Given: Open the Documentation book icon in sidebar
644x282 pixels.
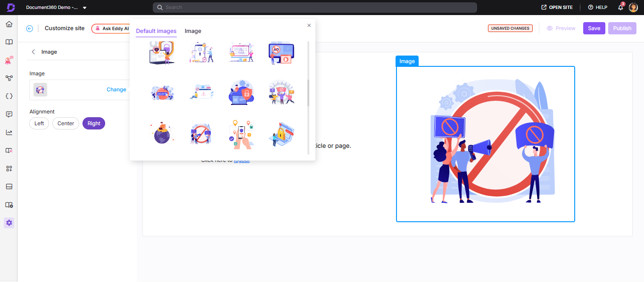Looking at the screenshot, I should point(9,42).
